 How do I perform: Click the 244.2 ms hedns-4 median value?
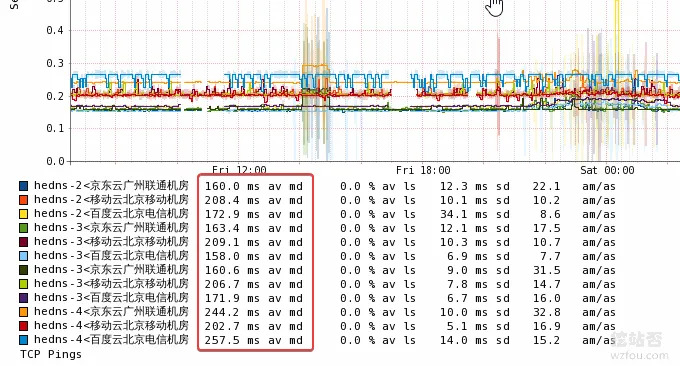pos(232,312)
